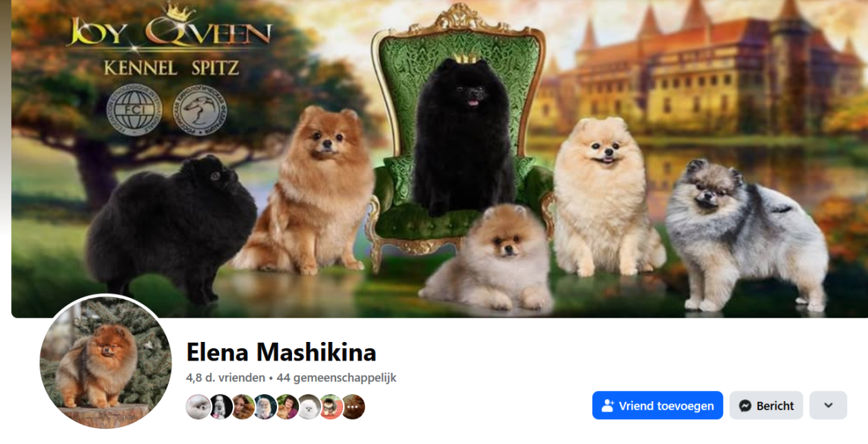Image resolution: width=868 pixels, height=444 pixels.
Task: Open the sixth friend avatar with white Pomeranian
Action: 309,407
